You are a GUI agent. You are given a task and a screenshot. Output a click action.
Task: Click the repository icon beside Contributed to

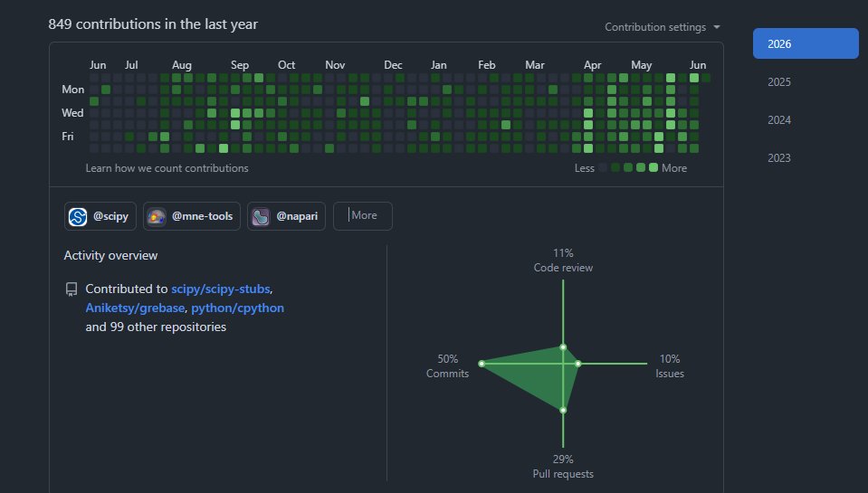point(72,289)
